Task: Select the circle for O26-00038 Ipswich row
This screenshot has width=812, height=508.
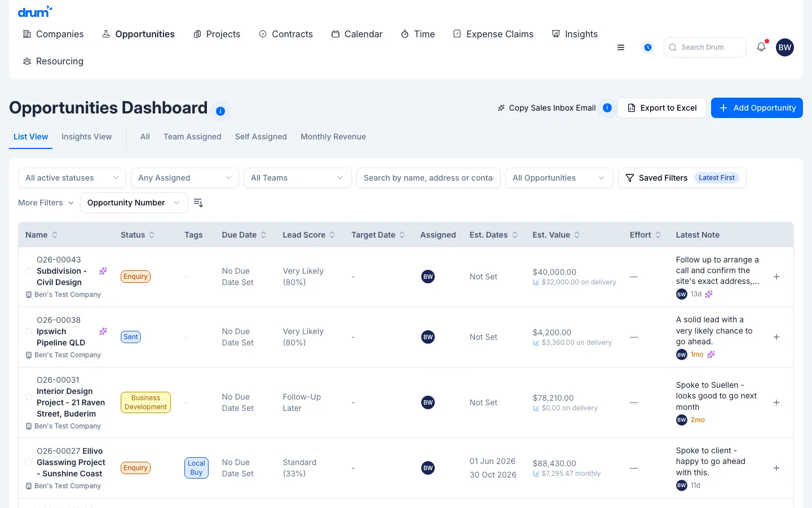Action: coord(29,331)
